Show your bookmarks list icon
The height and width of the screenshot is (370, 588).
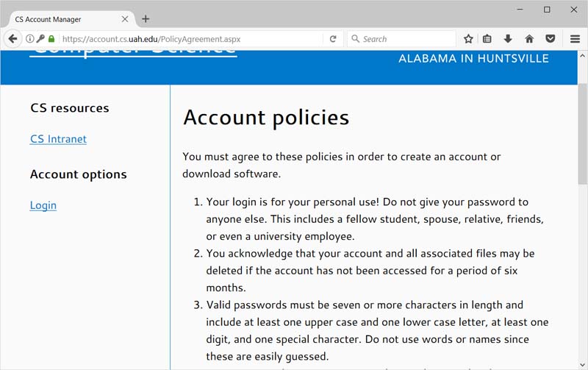[x=487, y=39]
